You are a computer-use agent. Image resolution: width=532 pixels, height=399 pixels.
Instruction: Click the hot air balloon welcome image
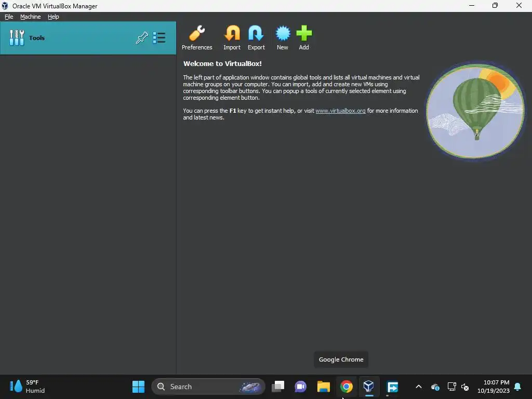coord(475,111)
